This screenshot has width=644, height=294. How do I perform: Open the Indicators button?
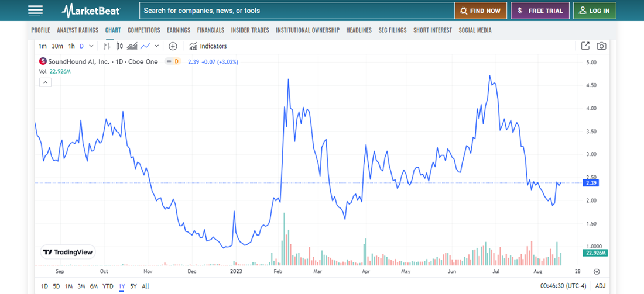208,46
